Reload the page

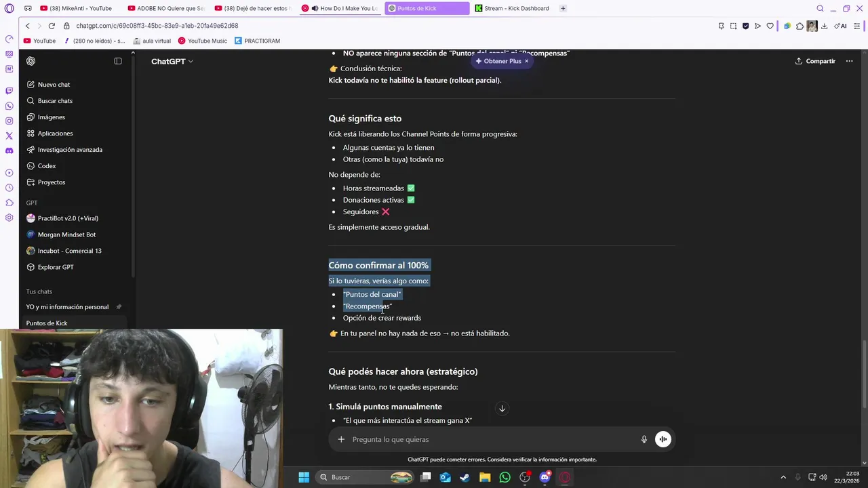point(52,26)
